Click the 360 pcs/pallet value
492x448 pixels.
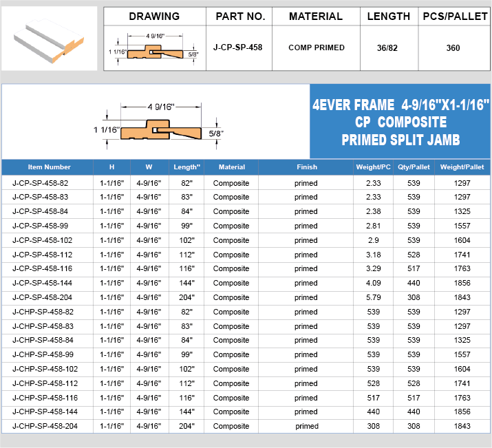coord(453,48)
